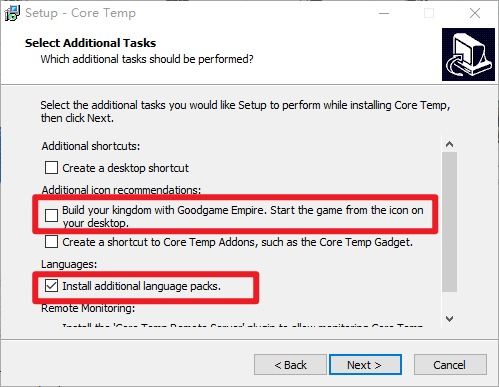Click the installer computer logo image

click(468, 54)
